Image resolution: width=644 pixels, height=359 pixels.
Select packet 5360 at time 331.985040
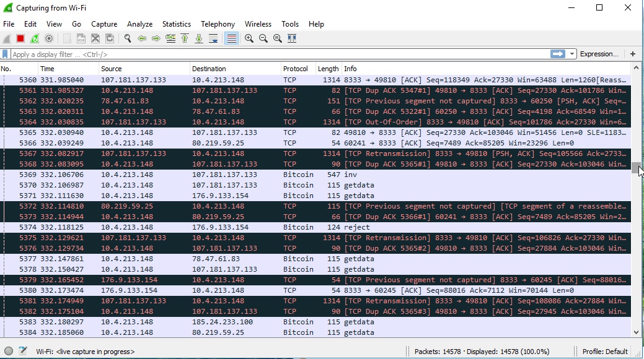[315, 80]
